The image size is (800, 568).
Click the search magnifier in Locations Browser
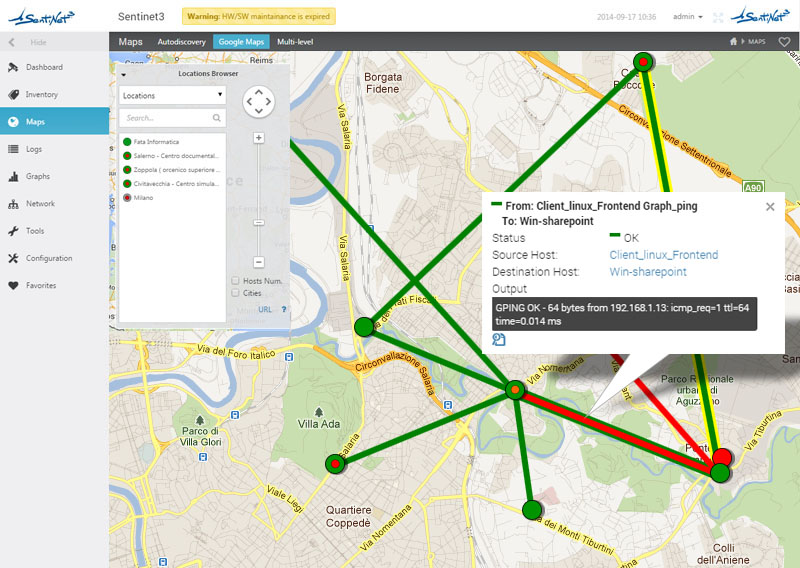point(217,118)
